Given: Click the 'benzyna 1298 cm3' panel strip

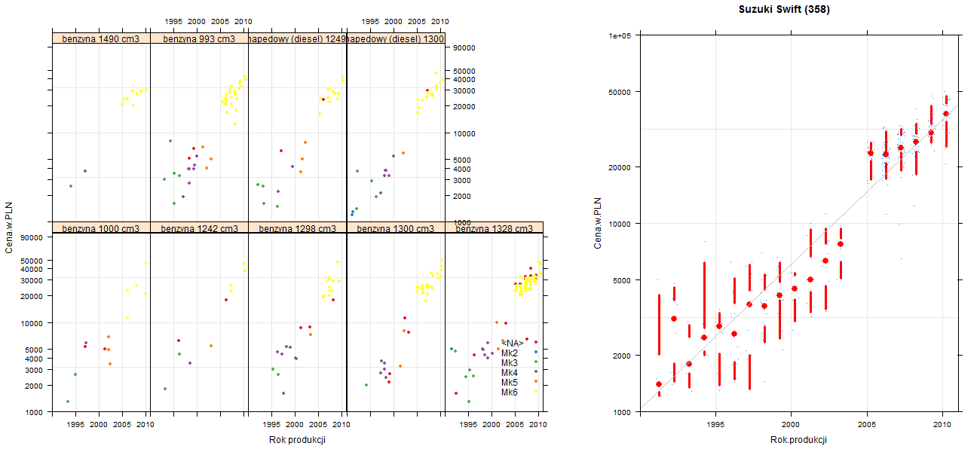Looking at the screenshot, I should pyautogui.click(x=297, y=228).
